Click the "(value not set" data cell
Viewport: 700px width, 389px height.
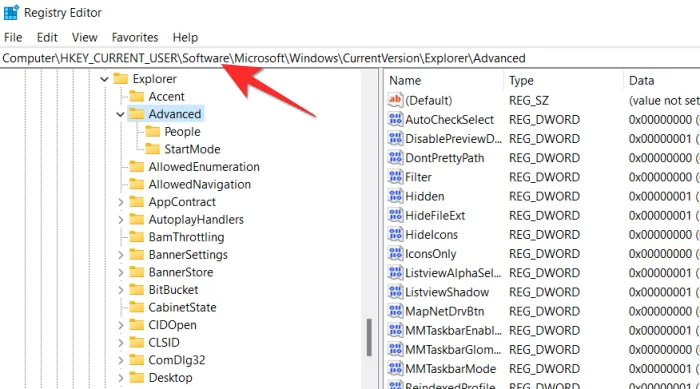(x=664, y=100)
